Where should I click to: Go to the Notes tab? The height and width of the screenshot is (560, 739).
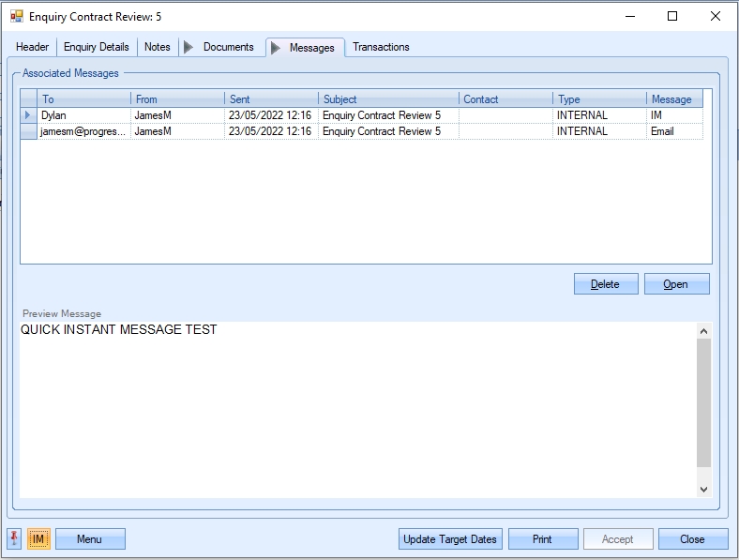(x=157, y=47)
